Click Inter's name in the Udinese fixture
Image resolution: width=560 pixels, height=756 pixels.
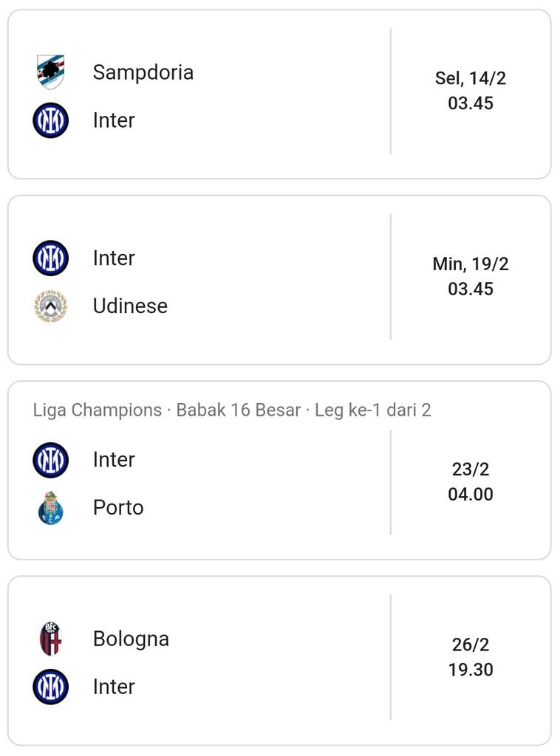pyautogui.click(x=114, y=258)
